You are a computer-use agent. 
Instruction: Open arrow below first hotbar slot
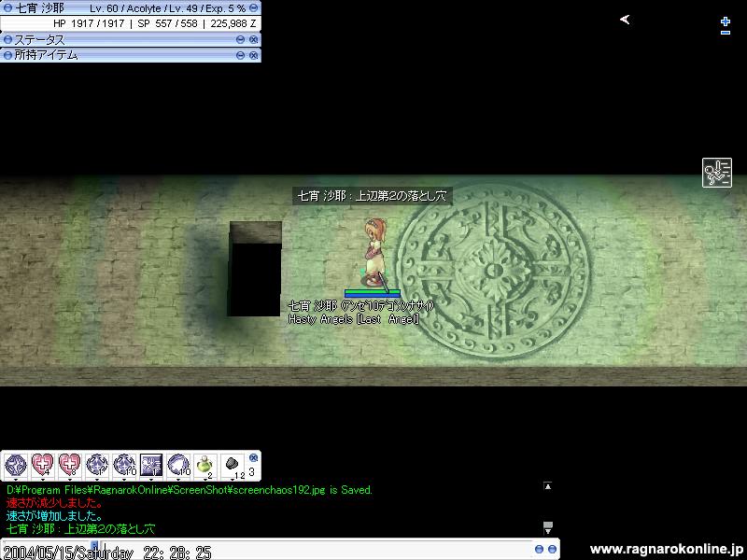pyautogui.click(x=16, y=479)
